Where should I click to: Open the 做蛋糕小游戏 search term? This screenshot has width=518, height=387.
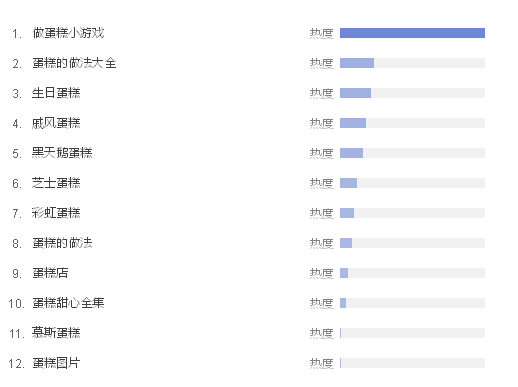pyautogui.click(x=68, y=33)
